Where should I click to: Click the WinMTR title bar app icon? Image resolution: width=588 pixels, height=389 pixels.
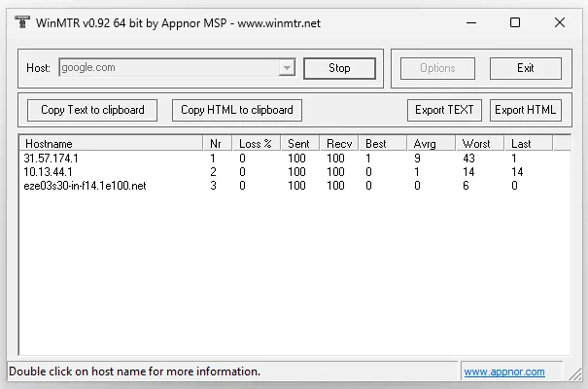pos(22,22)
